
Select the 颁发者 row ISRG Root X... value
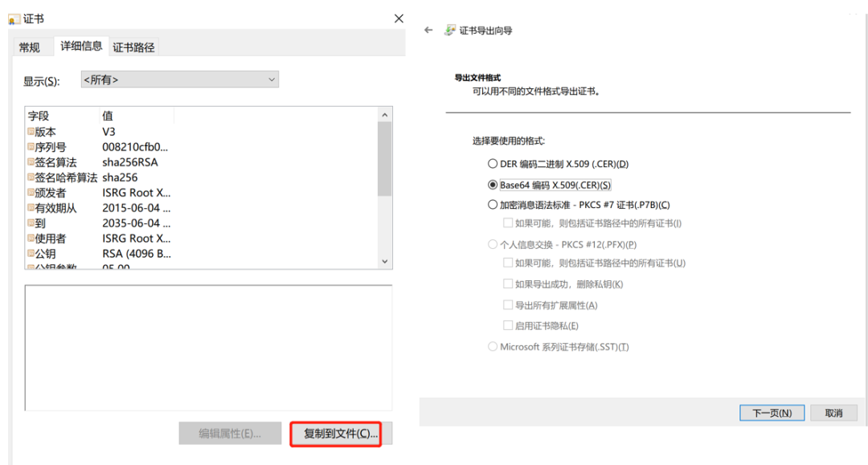[136, 193]
